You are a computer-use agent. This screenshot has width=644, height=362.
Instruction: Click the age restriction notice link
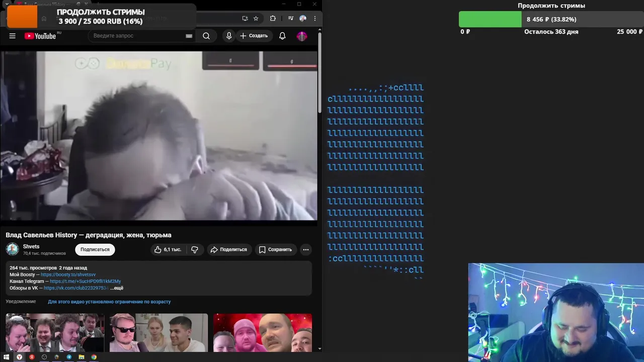(x=109, y=302)
